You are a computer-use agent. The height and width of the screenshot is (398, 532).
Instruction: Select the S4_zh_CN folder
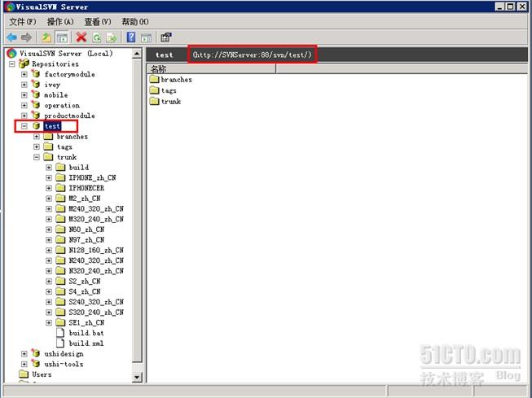click(85, 291)
